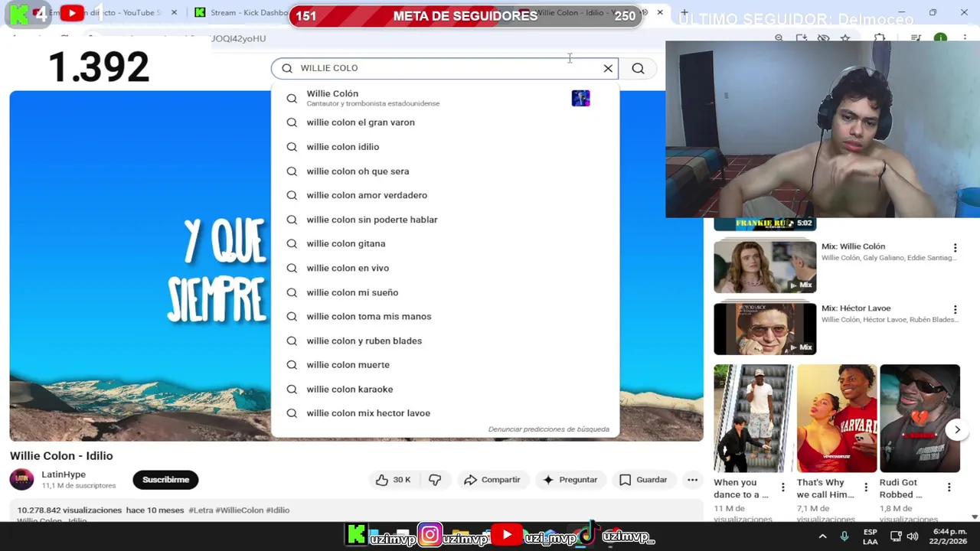The width and height of the screenshot is (980, 551).
Task: Open the 'When you dance to a' Short thumbnail
Action: 753,418
